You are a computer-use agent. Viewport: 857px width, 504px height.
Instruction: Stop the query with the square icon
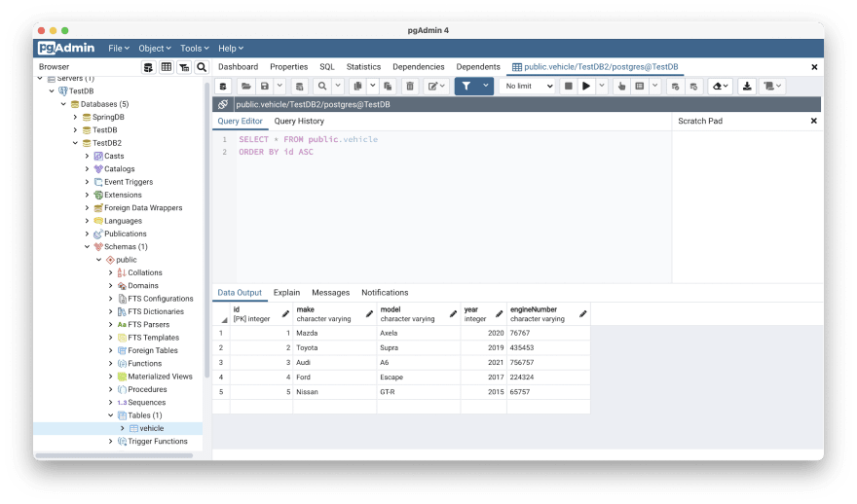point(569,87)
